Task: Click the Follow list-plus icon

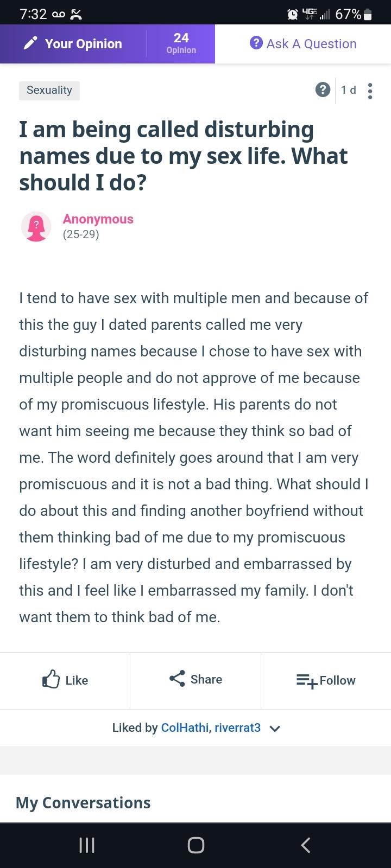Action: 306,680
